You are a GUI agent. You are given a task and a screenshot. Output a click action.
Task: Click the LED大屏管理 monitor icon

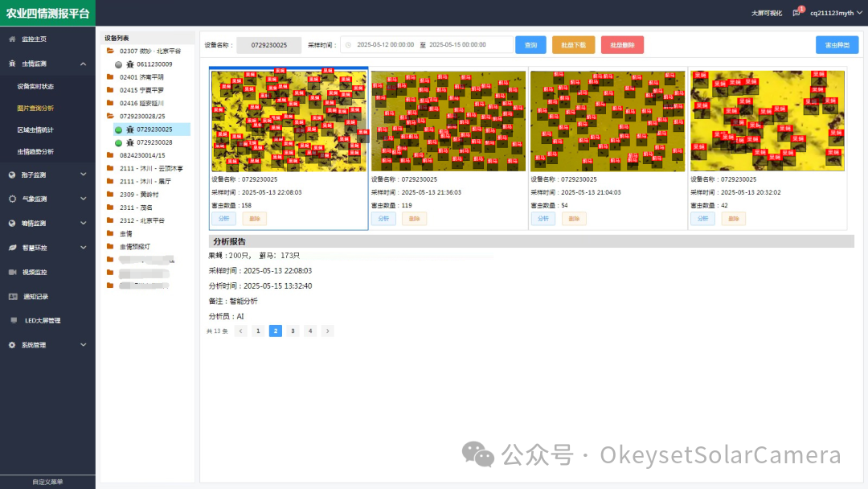(x=14, y=320)
